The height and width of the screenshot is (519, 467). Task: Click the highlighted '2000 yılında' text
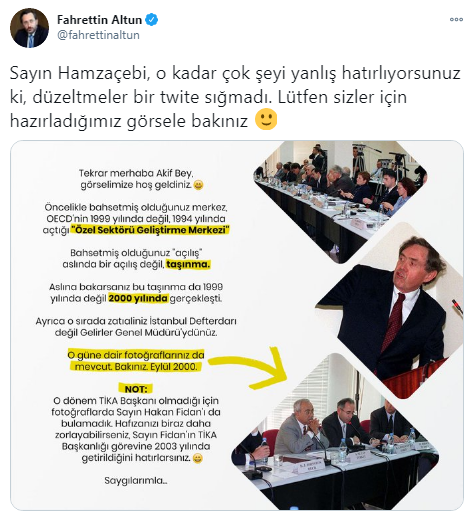[138, 298]
